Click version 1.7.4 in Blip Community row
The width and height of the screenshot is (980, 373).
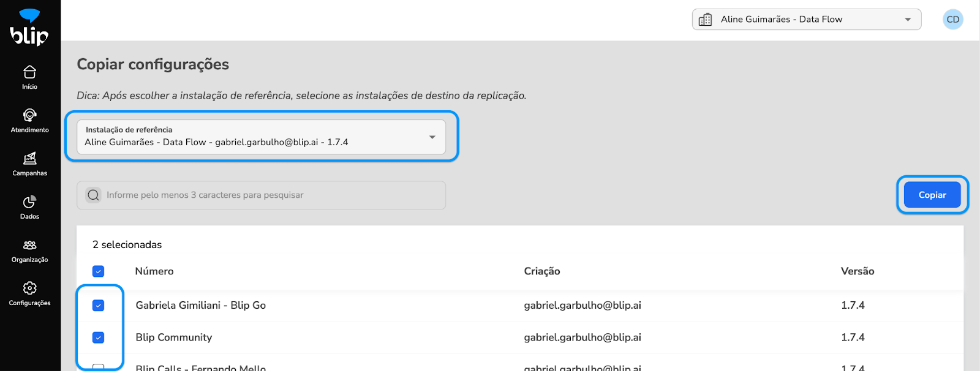tap(853, 337)
